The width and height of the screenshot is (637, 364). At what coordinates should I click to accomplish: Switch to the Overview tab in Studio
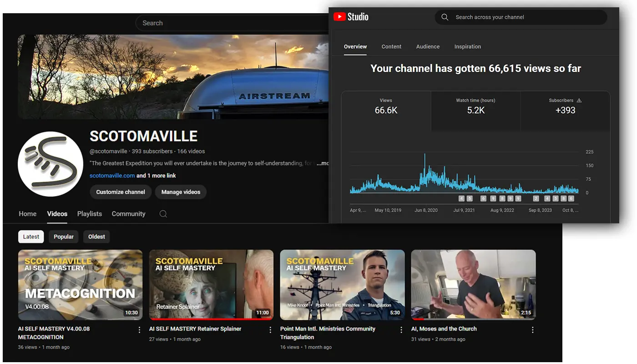pos(355,46)
